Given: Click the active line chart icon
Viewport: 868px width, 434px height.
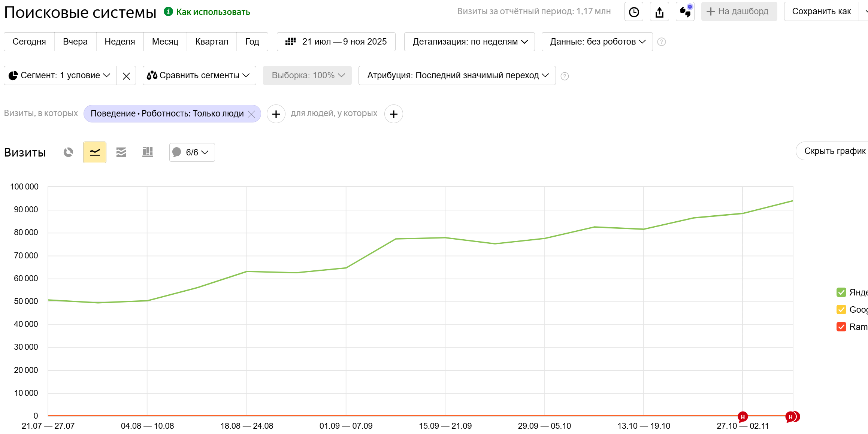Looking at the screenshot, I should 95,152.
